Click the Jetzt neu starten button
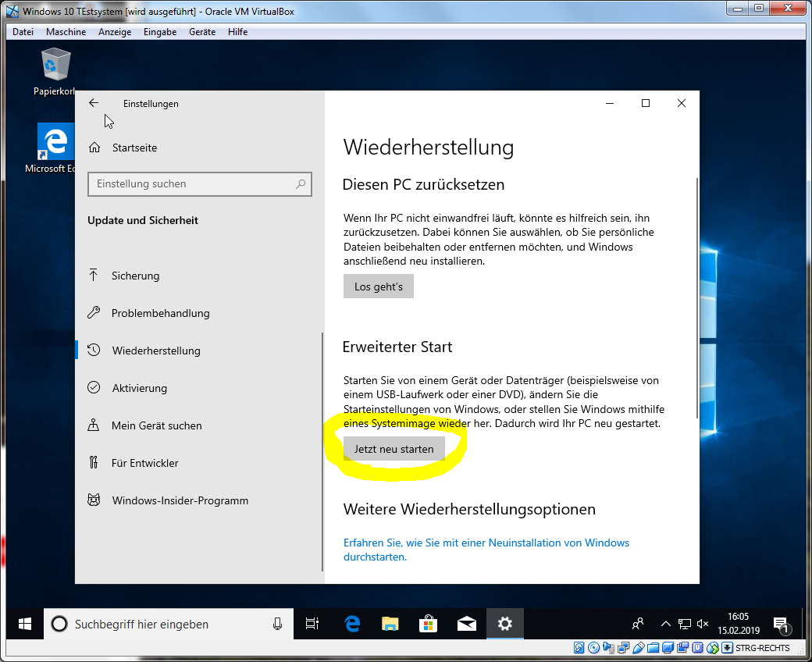 click(x=394, y=449)
